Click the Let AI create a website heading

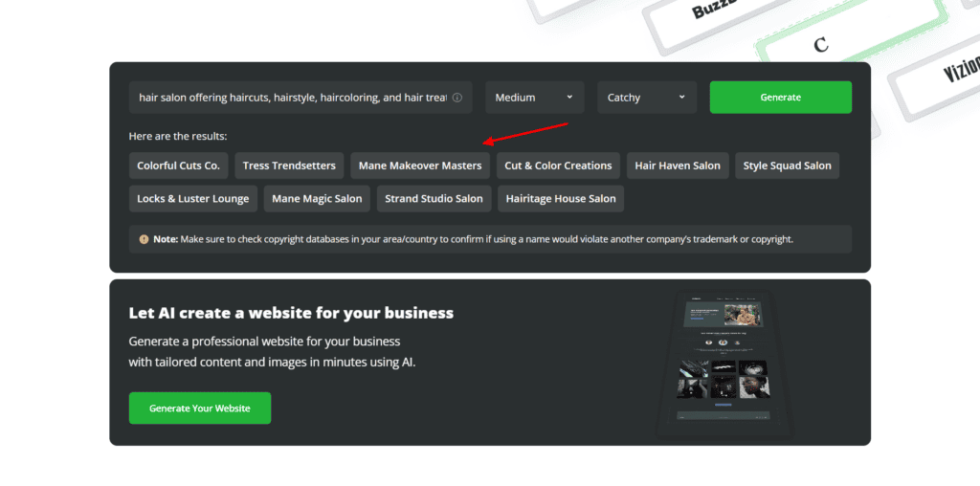tap(291, 314)
